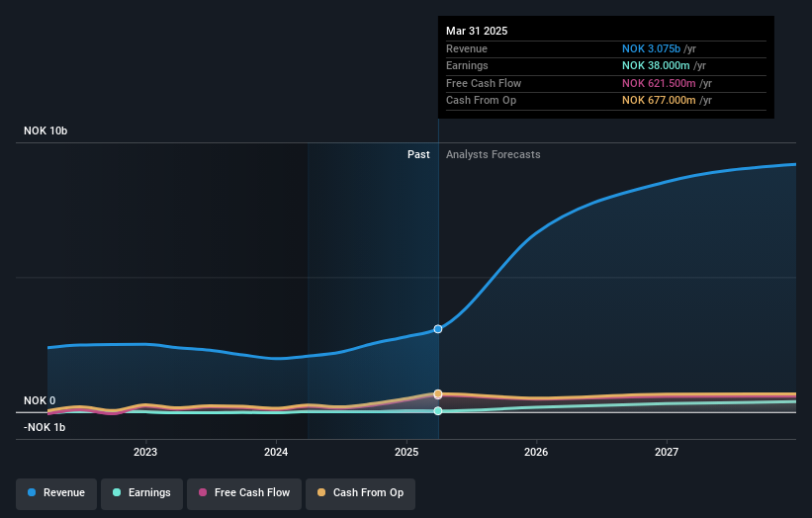Image resolution: width=812 pixels, height=518 pixels.
Task: Click the -NOK 1b axis label
Action: coord(45,427)
